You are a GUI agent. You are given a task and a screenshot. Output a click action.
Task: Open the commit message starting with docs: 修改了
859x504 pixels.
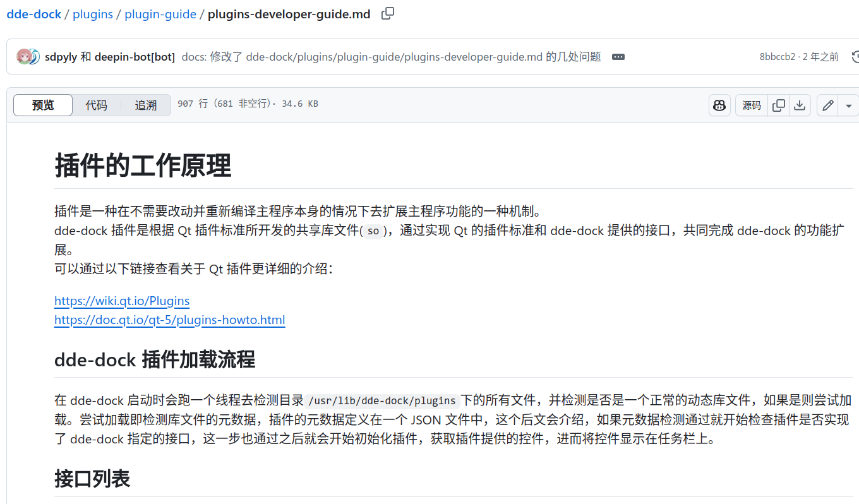coord(391,57)
